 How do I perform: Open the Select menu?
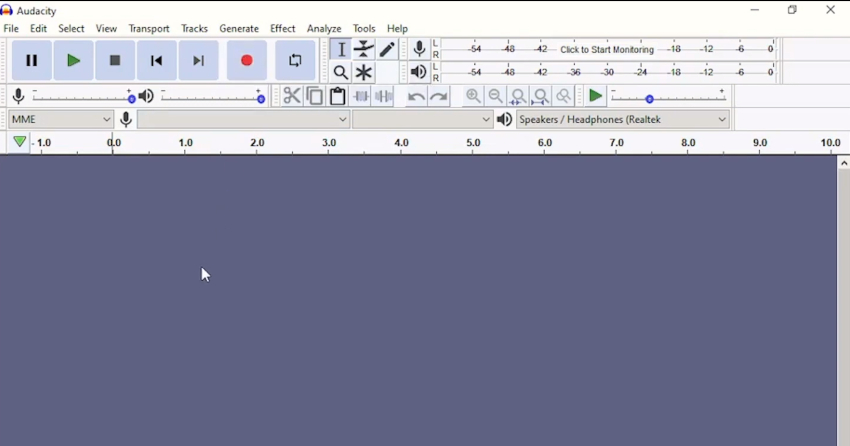click(x=71, y=29)
